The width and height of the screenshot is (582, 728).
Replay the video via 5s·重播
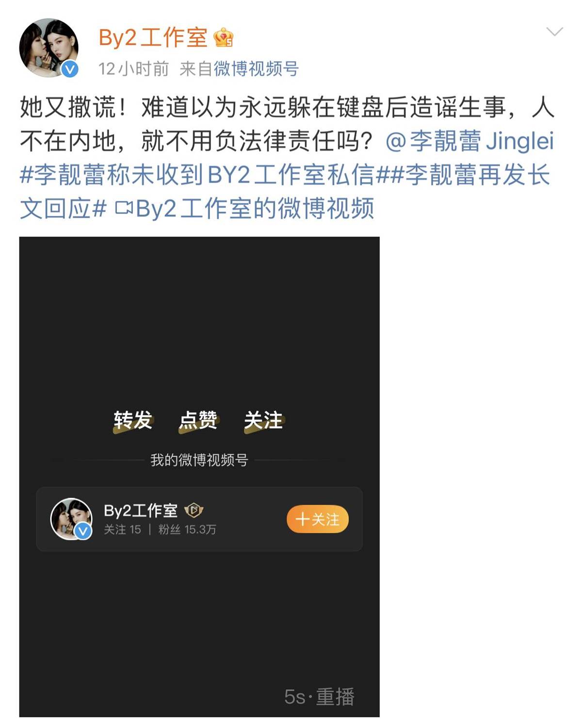tap(320, 697)
